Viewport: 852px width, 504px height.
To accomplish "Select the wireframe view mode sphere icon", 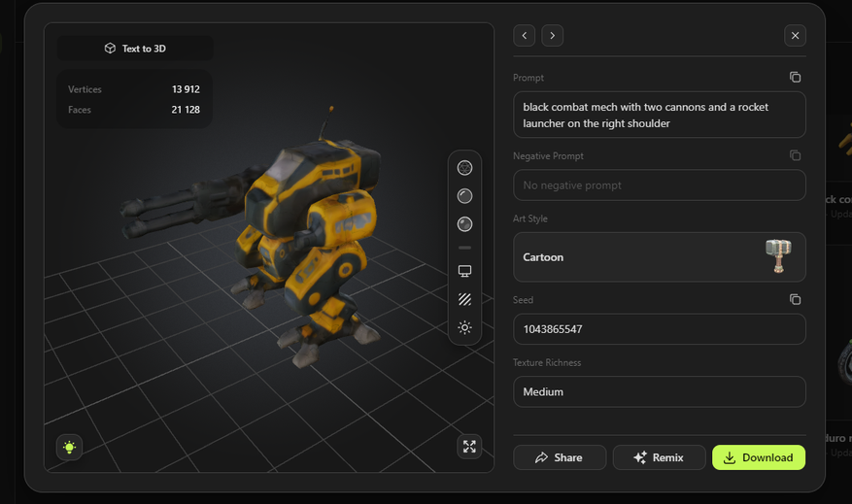I will 464,168.
